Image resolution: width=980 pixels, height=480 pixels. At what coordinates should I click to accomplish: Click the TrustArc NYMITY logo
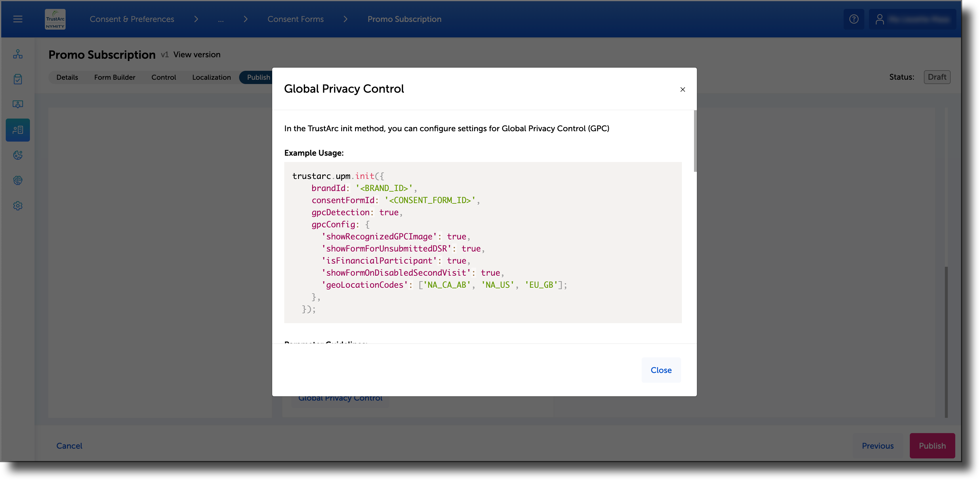[55, 19]
